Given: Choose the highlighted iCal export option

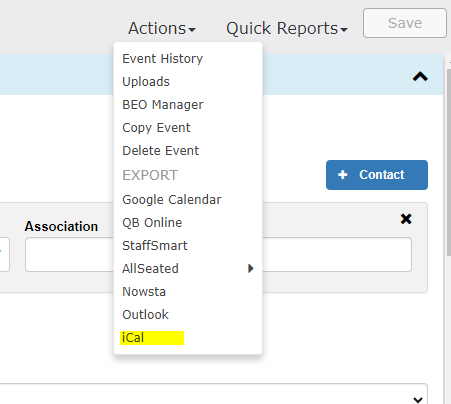Looking at the screenshot, I should click(152, 338).
